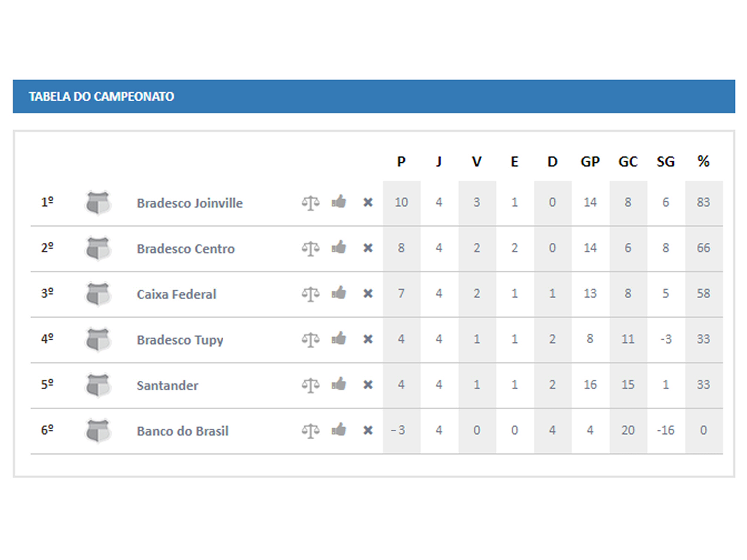Image resolution: width=747 pixels, height=560 pixels.
Task: Click the X icon for Bradesco Tupy
Action: [368, 339]
